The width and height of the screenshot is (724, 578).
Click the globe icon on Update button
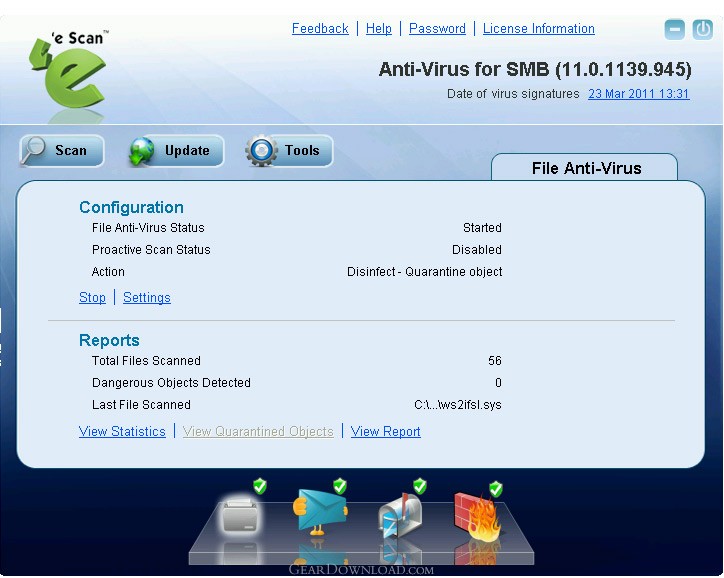[x=142, y=151]
